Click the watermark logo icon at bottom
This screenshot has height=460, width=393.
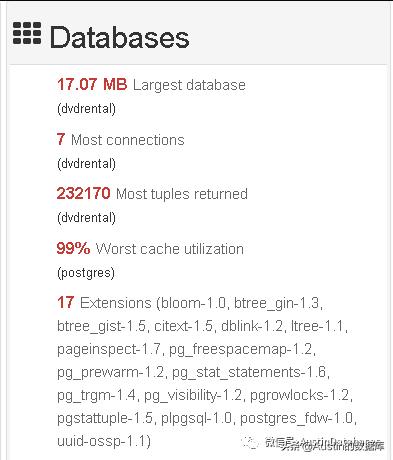(249, 443)
